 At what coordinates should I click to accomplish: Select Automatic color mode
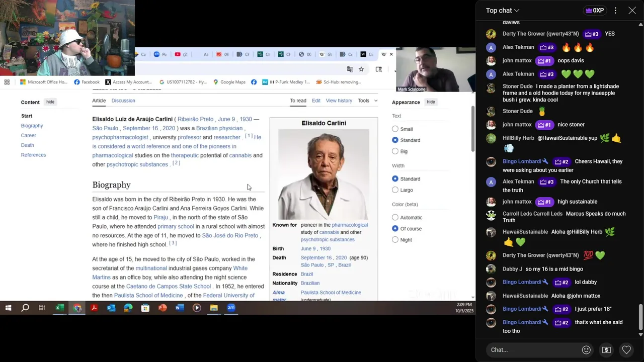(395, 218)
